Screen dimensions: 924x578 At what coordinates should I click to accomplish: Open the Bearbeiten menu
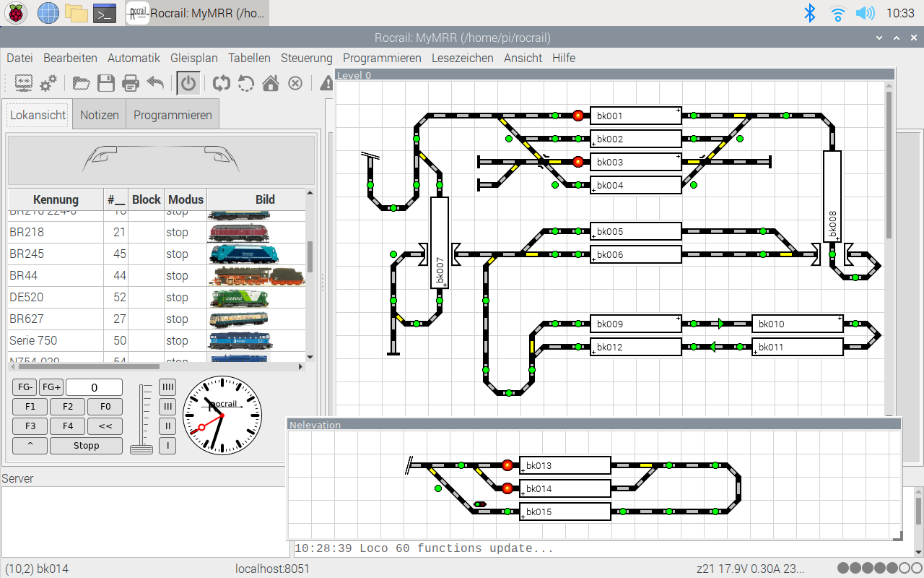tap(70, 58)
